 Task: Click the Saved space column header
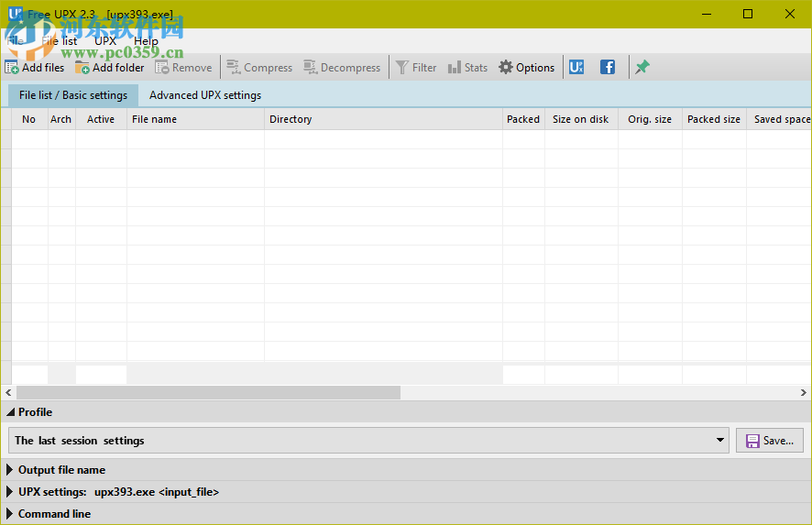pyautogui.click(x=779, y=119)
